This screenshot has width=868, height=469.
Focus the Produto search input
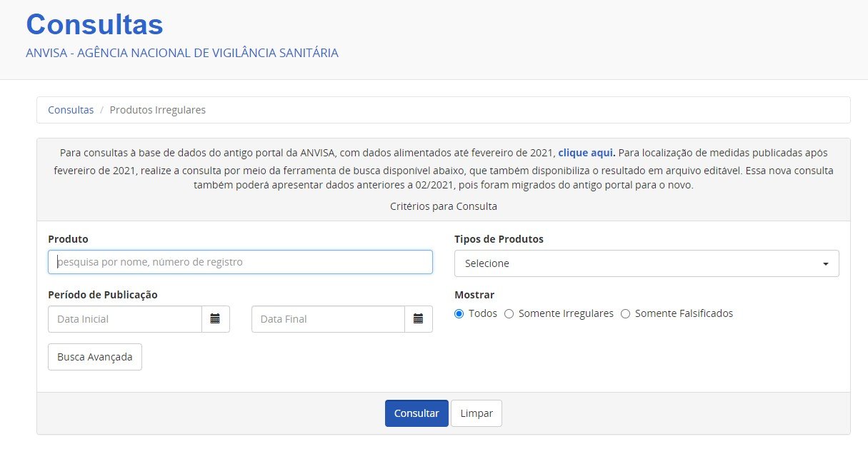point(239,262)
